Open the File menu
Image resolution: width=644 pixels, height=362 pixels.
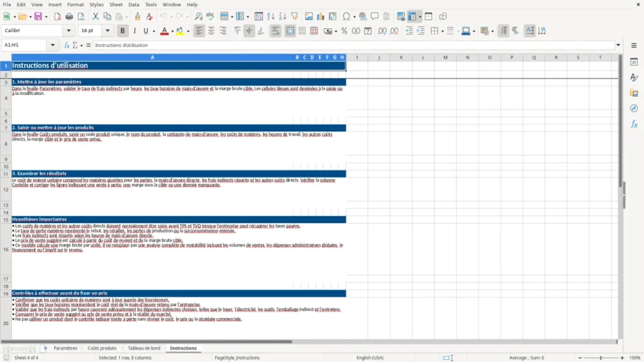click(x=7, y=4)
